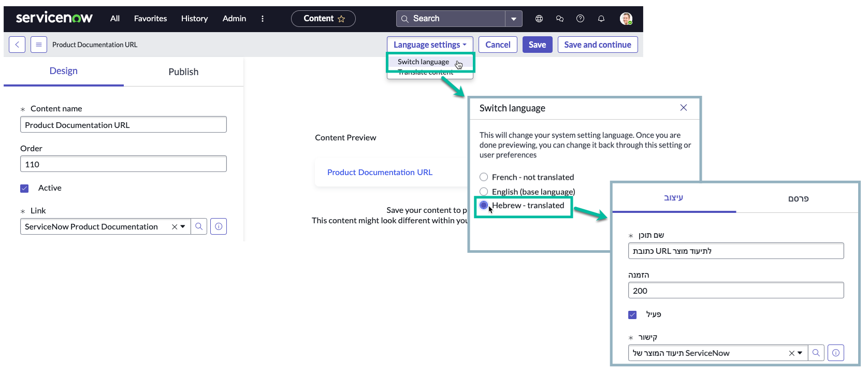Screen dimensions: 868x374
Task: Open the All menu
Action: [115, 19]
